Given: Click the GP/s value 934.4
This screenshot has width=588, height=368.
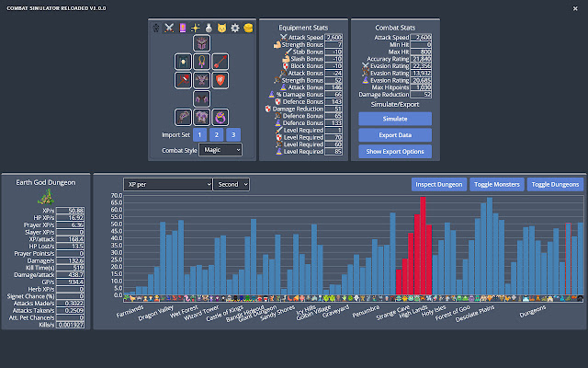Looking at the screenshot, I should [70, 282].
